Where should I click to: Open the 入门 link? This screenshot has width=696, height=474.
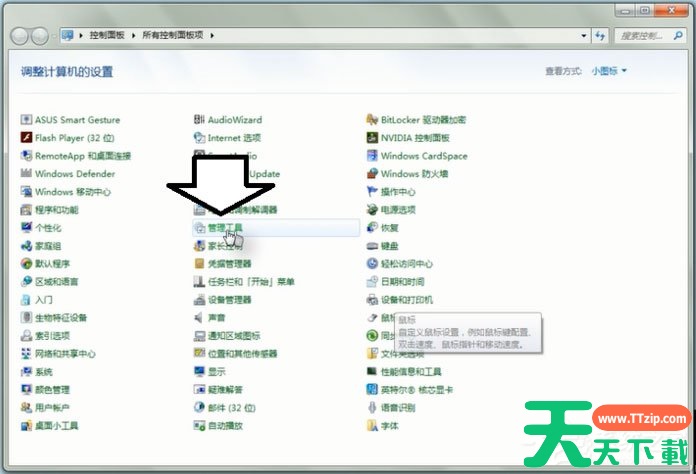click(44, 300)
